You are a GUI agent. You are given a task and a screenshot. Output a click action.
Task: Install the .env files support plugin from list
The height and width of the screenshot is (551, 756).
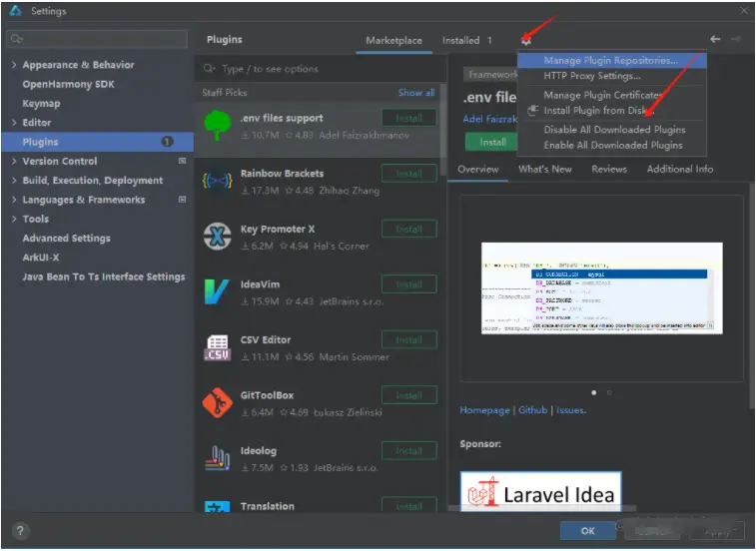click(x=408, y=118)
